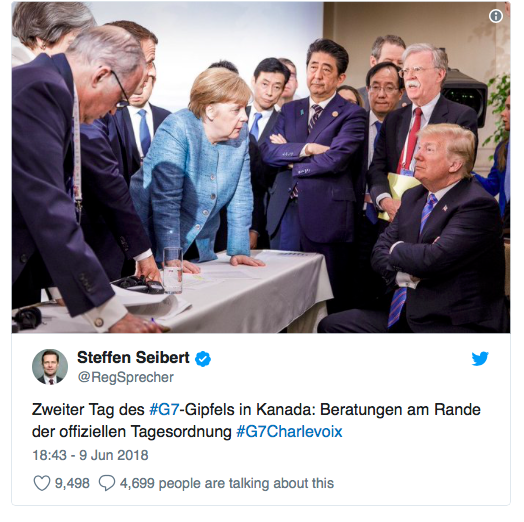
Task: Click the info icon on the photo
Action: pyautogui.click(x=496, y=16)
